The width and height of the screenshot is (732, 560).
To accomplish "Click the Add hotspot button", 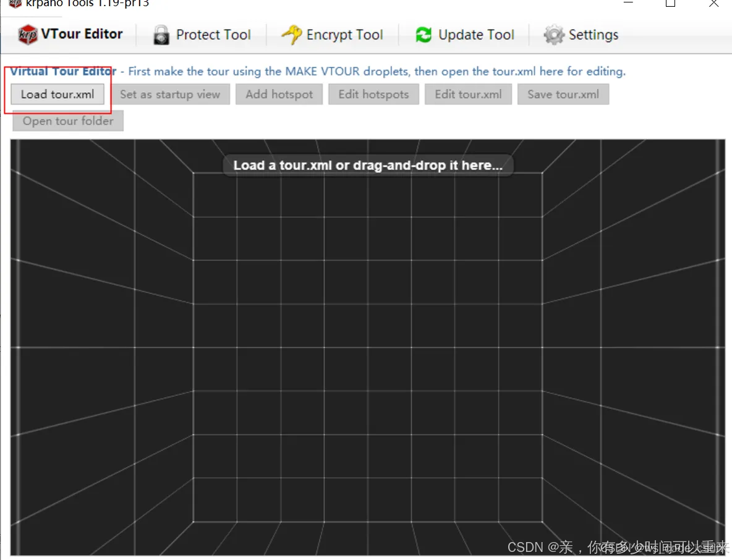I will click(279, 95).
